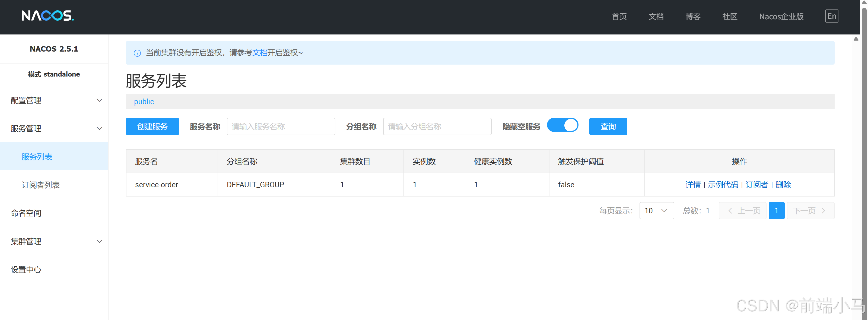This screenshot has width=868, height=320.
Task: Click the 集群管理 menu label
Action: 26,242
